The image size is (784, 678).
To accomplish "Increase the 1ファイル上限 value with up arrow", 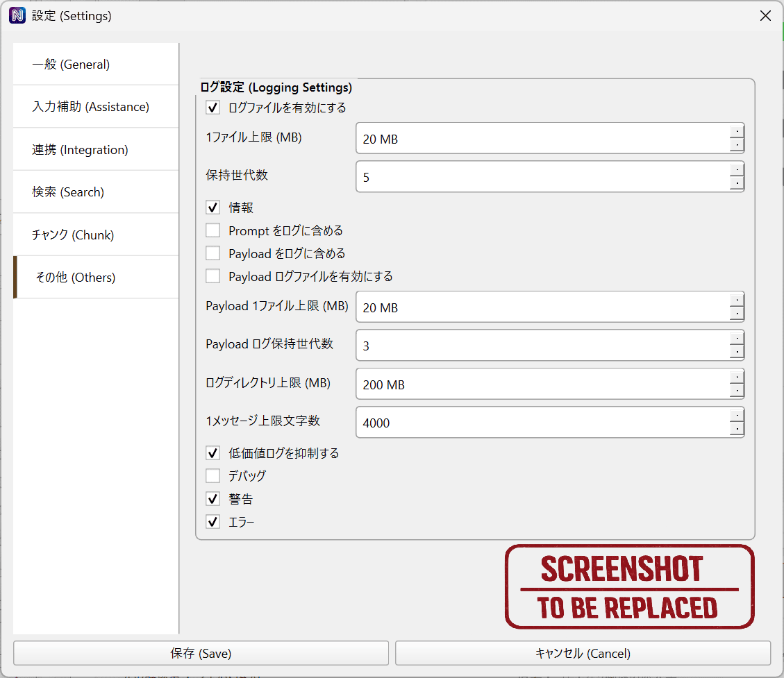I will pos(737,131).
